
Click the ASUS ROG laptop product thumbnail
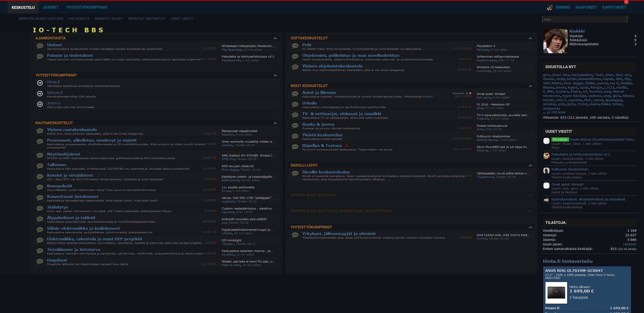(556, 293)
